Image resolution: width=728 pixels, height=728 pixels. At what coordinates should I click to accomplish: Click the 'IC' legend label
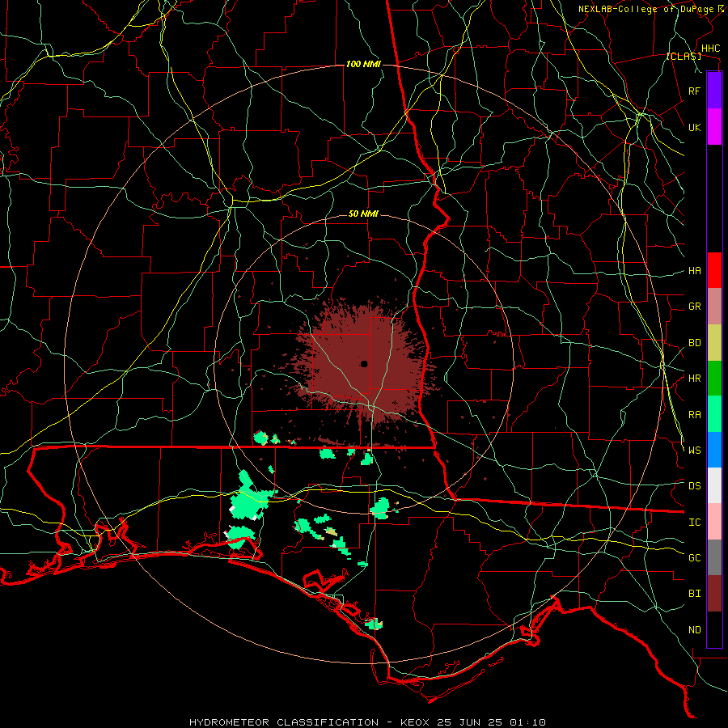point(694,523)
